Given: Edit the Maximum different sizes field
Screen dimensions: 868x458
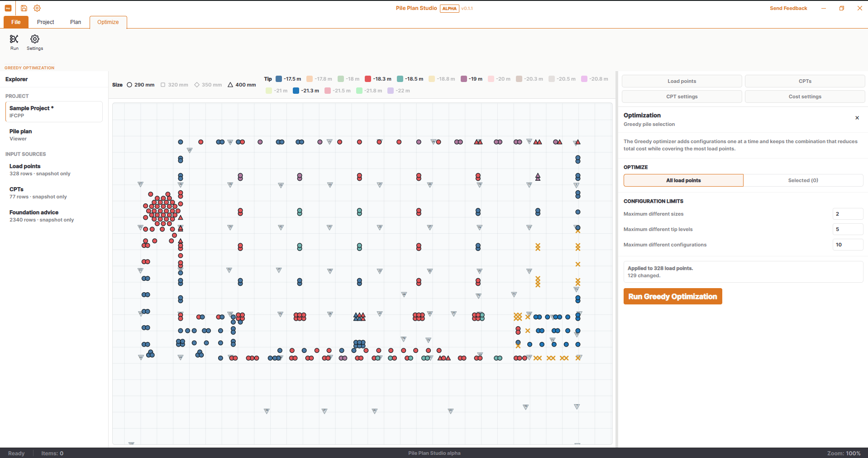Looking at the screenshot, I should point(848,214).
